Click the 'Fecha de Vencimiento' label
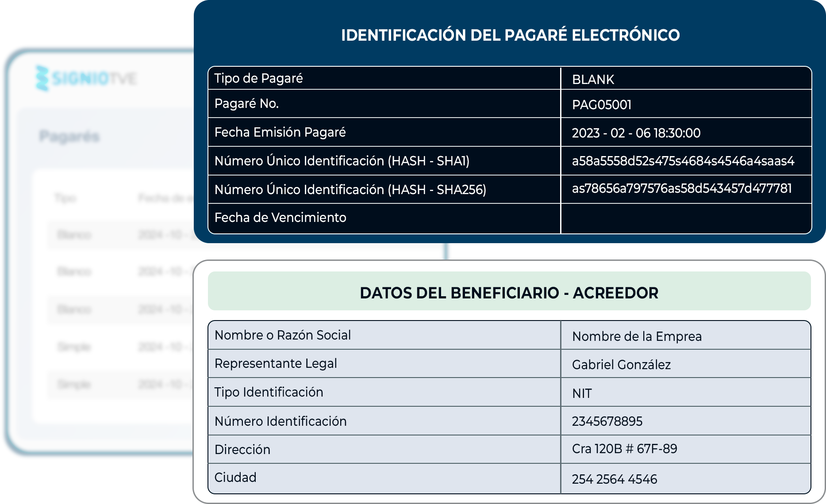826x504 pixels. pos(280,218)
